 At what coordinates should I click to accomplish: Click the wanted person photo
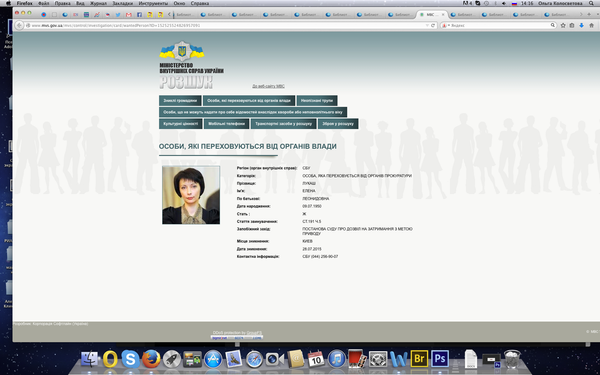coord(191,195)
